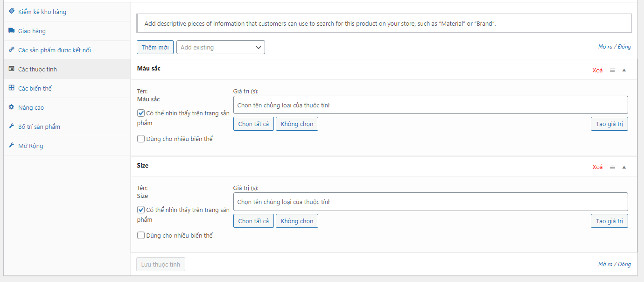Click the truck icon for Giao hàng

pyautogui.click(x=12, y=31)
